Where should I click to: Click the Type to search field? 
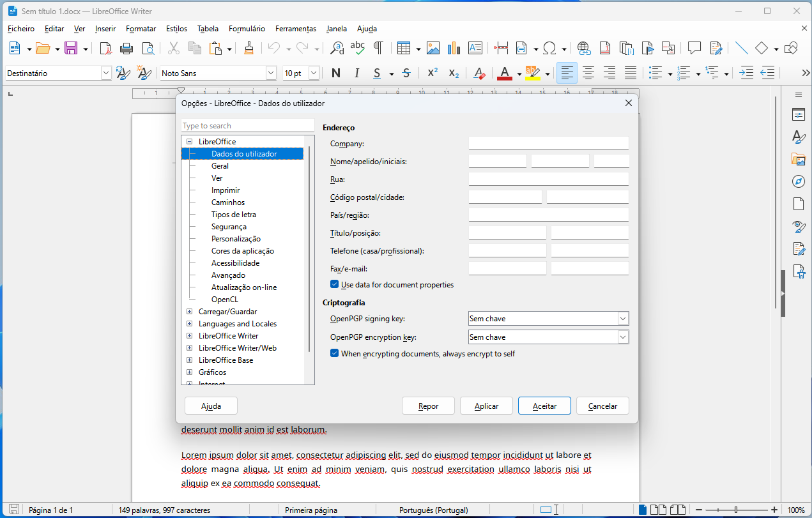point(248,126)
